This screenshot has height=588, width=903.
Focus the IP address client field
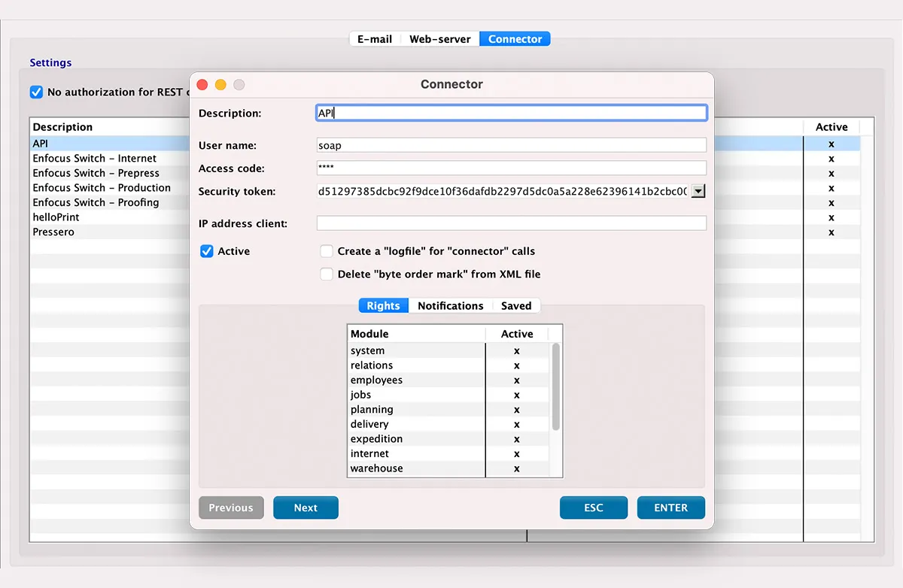pos(511,223)
